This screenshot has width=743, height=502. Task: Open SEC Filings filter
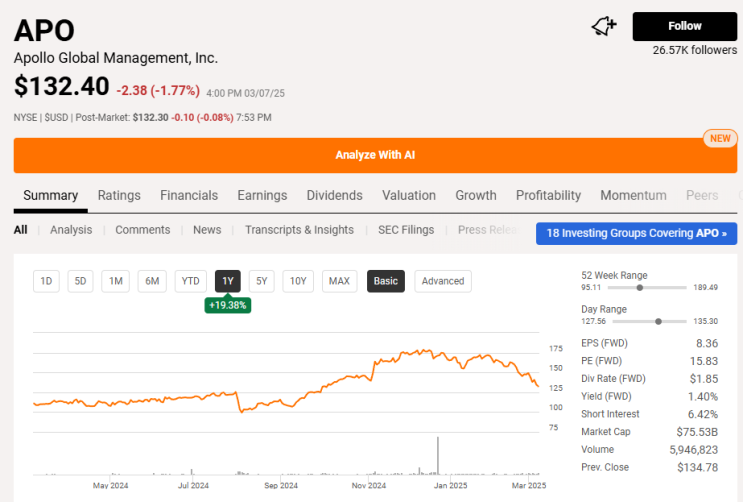[406, 230]
